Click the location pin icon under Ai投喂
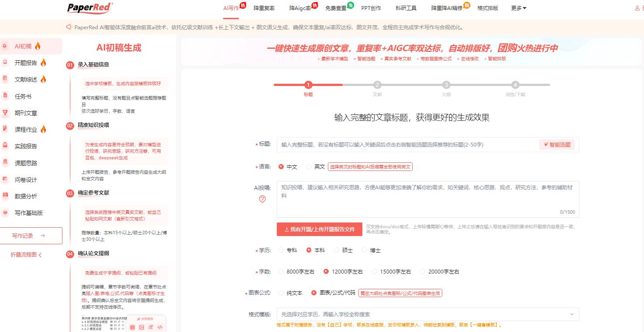This screenshot has width=644, height=332. point(262,199)
